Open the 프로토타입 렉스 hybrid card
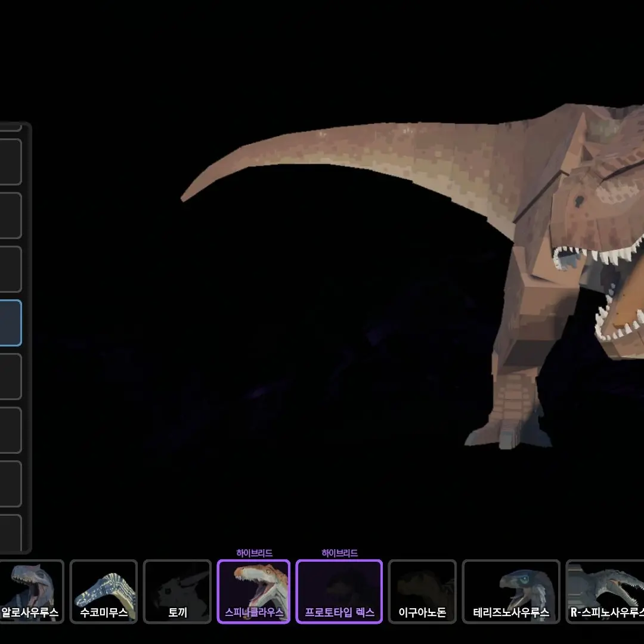Image resolution: width=644 pixels, height=644 pixels. 339,591
